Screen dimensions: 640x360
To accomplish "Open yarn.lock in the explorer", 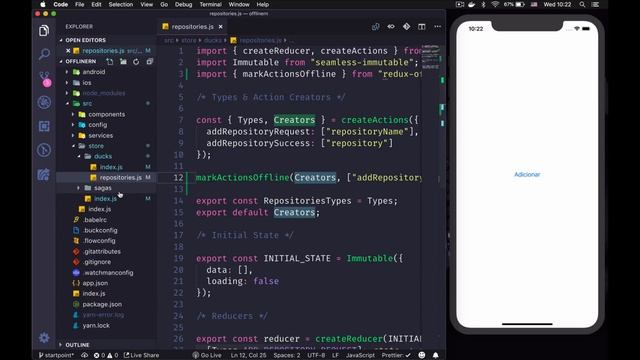I will 96,325.
